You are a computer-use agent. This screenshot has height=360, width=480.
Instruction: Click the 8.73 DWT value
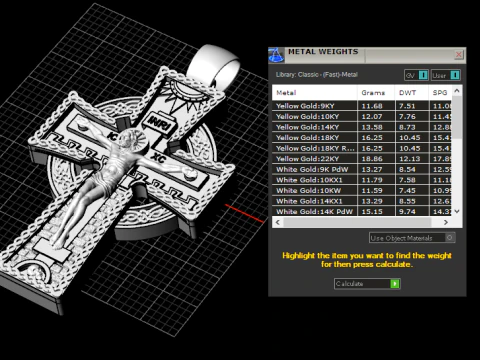click(x=407, y=127)
